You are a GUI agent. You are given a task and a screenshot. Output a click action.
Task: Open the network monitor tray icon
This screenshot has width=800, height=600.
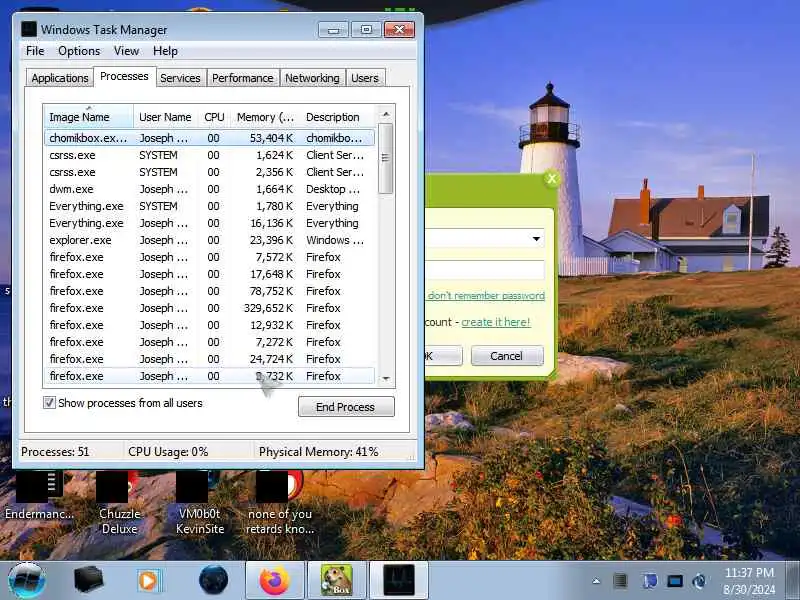click(x=674, y=581)
